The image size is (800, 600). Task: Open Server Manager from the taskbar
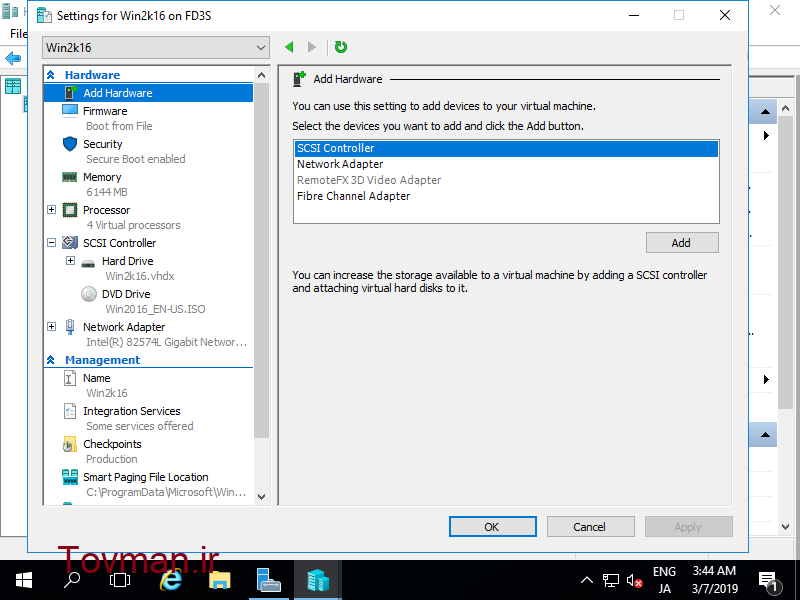pos(268,580)
